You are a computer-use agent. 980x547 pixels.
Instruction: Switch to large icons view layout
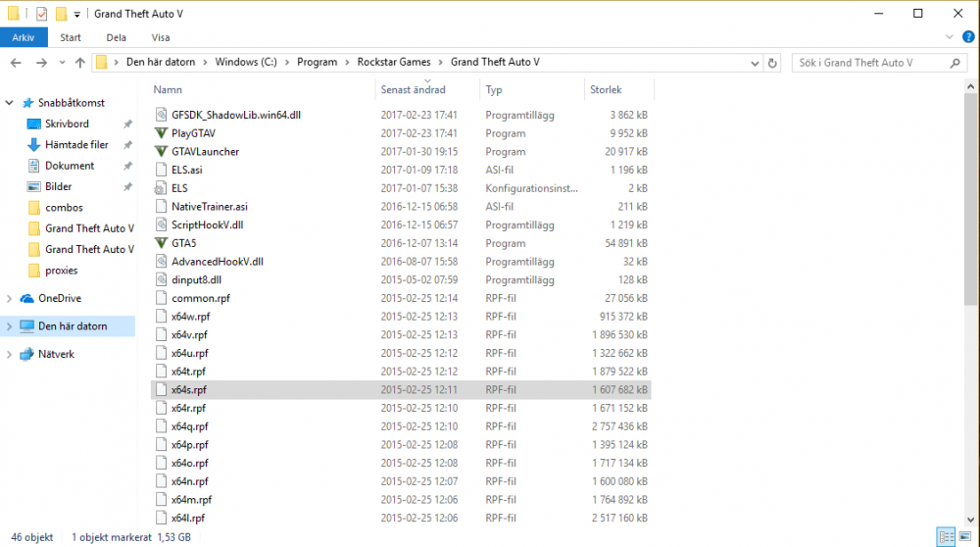coord(965,536)
